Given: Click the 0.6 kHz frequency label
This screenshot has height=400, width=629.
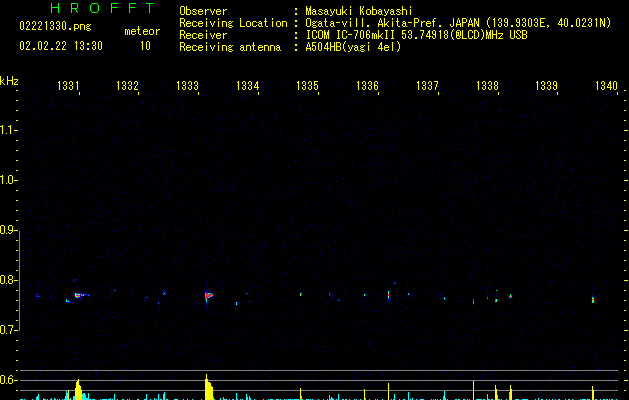Looking at the screenshot, I should pos(9,380).
